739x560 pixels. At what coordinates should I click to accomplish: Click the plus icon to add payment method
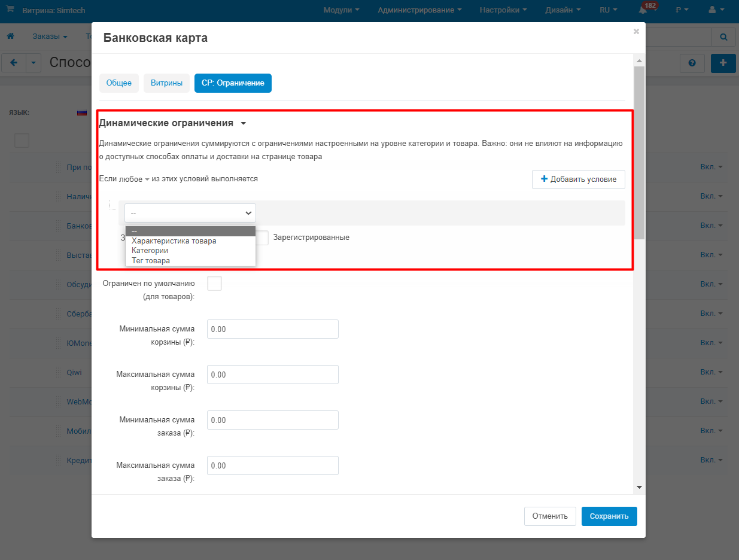(723, 63)
